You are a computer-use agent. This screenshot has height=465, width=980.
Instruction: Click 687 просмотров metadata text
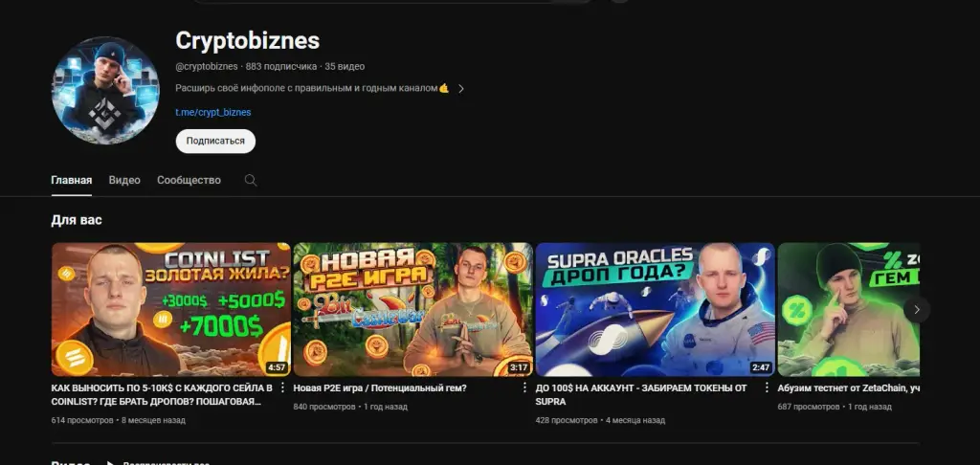coord(809,407)
